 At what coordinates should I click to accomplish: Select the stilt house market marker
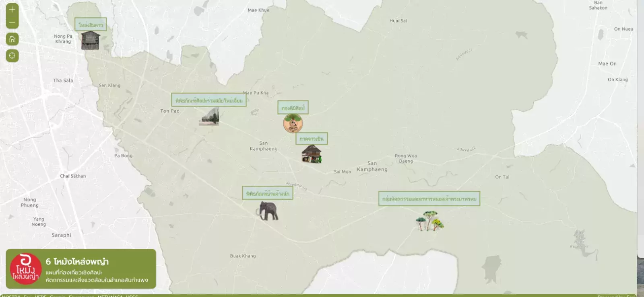click(312, 154)
